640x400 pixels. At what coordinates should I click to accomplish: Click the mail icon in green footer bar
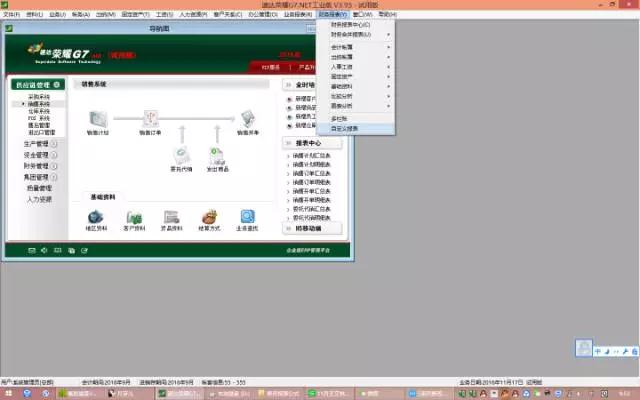click(x=32, y=250)
